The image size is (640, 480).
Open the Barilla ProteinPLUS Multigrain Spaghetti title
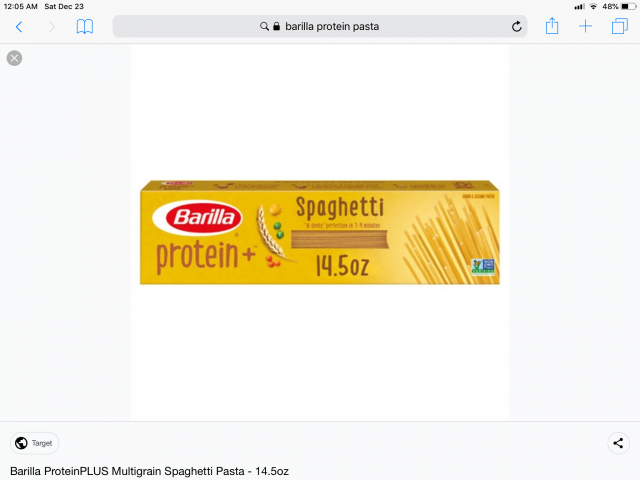(149, 471)
